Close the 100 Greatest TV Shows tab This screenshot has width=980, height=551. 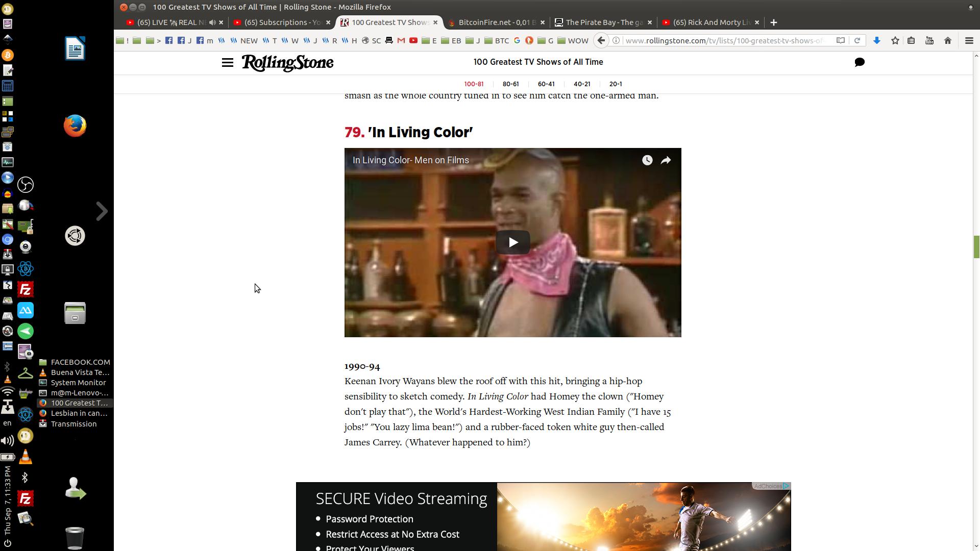click(435, 22)
